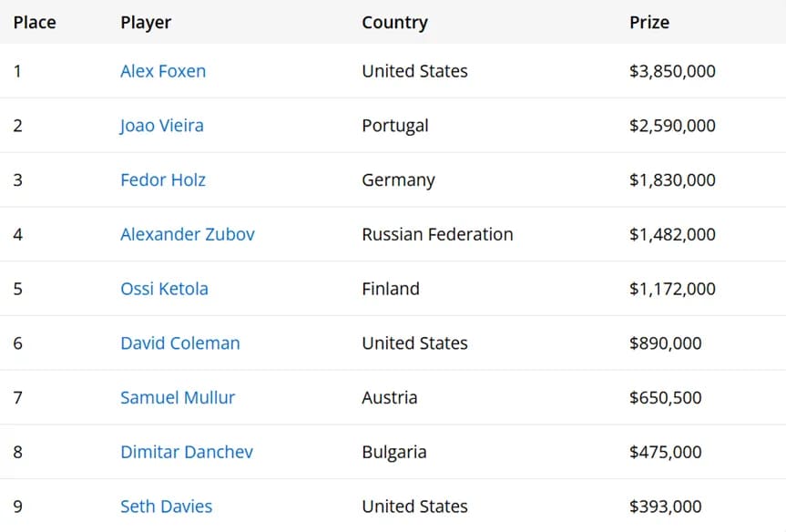The image size is (786, 532).
Task: Click the Player column header
Action: point(146,23)
